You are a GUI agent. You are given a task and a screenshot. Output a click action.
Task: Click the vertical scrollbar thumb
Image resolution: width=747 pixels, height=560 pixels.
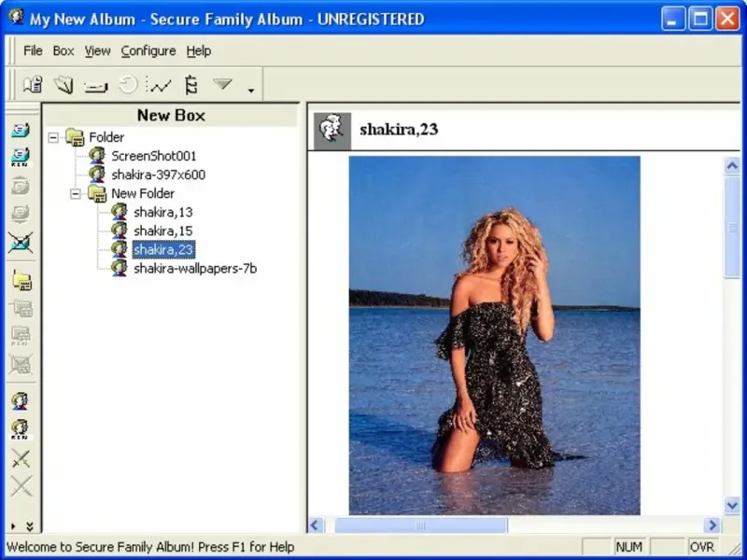point(732,227)
